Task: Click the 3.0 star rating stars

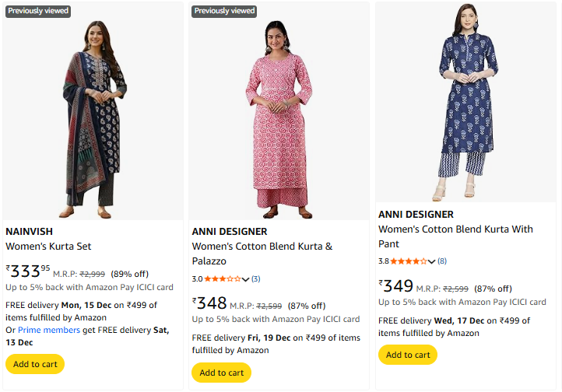Action: coord(223,278)
